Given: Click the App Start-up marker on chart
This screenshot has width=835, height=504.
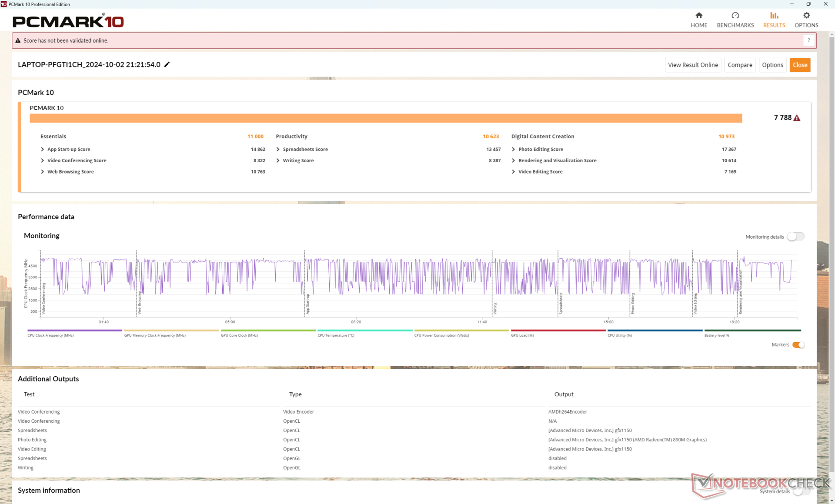Looking at the screenshot, I should point(307,304).
